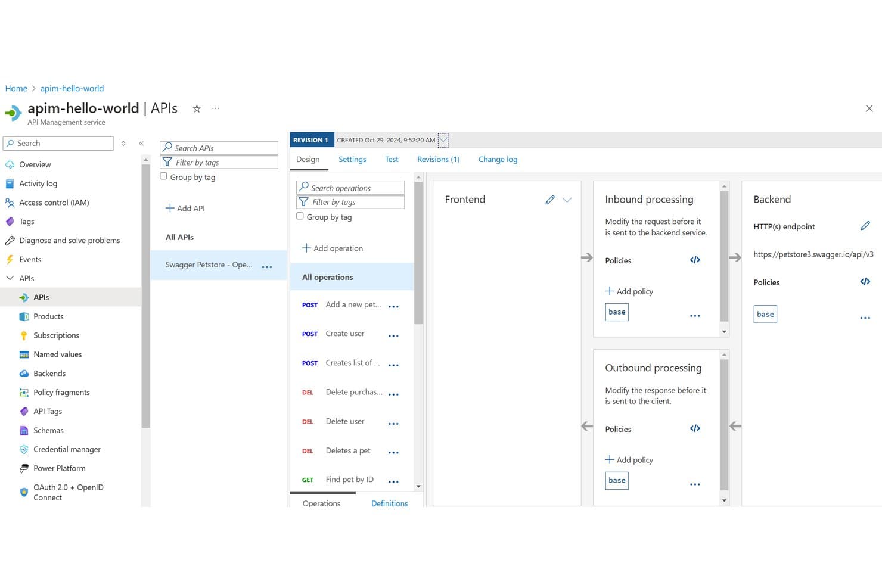882x588 pixels.
Task: Edit the Frontend with pencil icon
Action: point(550,200)
